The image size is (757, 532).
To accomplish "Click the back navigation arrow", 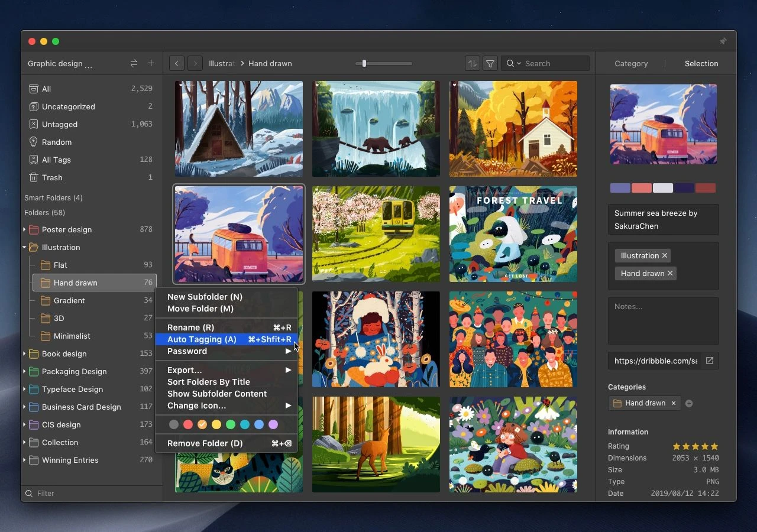I will pos(176,63).
